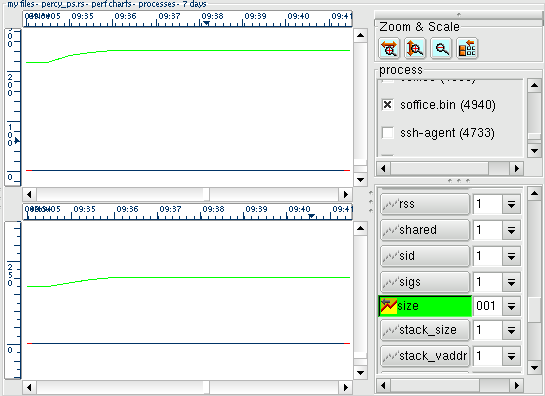Click the down arrow in process list scrollbar
Image resolution: width=545 pixels, height=396 pixels.
(x=534, y=151)
